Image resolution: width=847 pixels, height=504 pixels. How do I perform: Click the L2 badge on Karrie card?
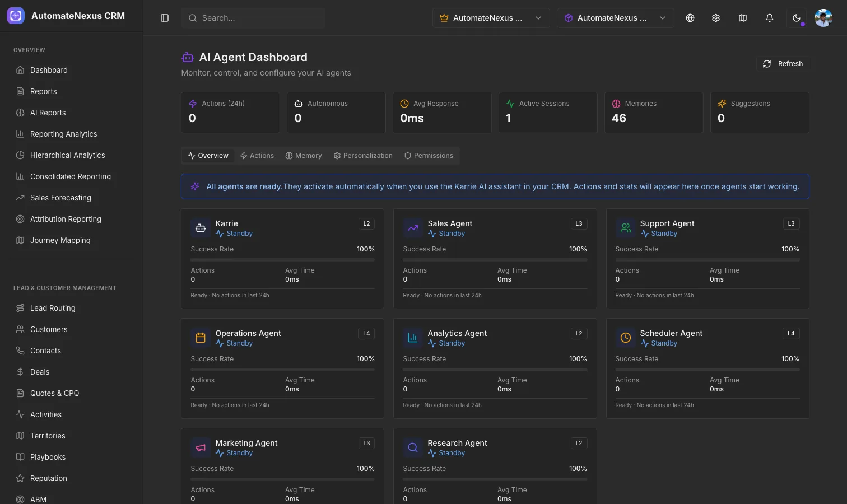[366, 223]
